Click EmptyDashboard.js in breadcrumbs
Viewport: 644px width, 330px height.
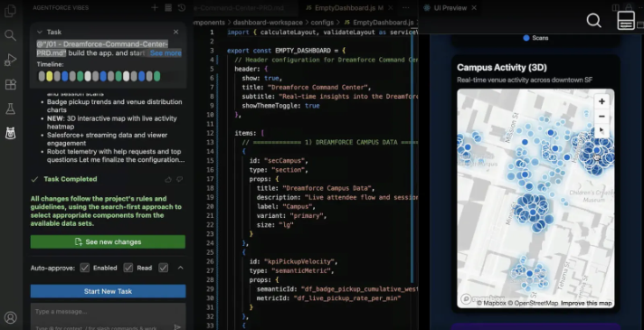click(383, 23)
